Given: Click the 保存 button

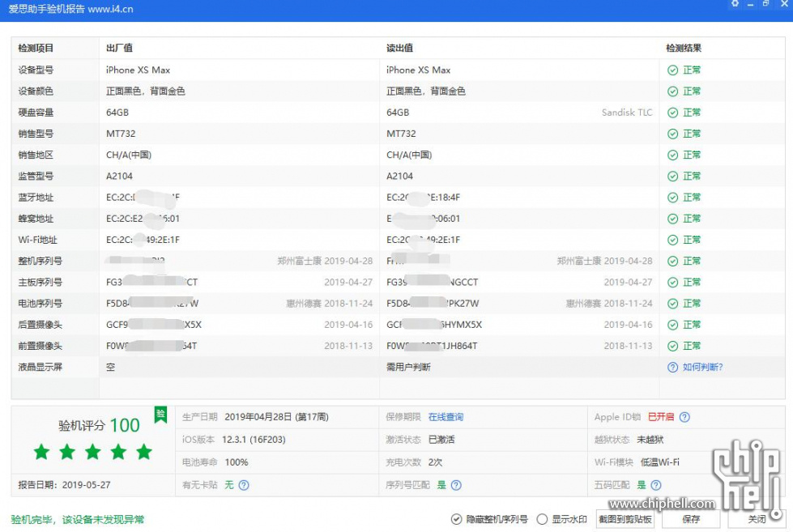Looking at the screenshot, I should point(691,519).
